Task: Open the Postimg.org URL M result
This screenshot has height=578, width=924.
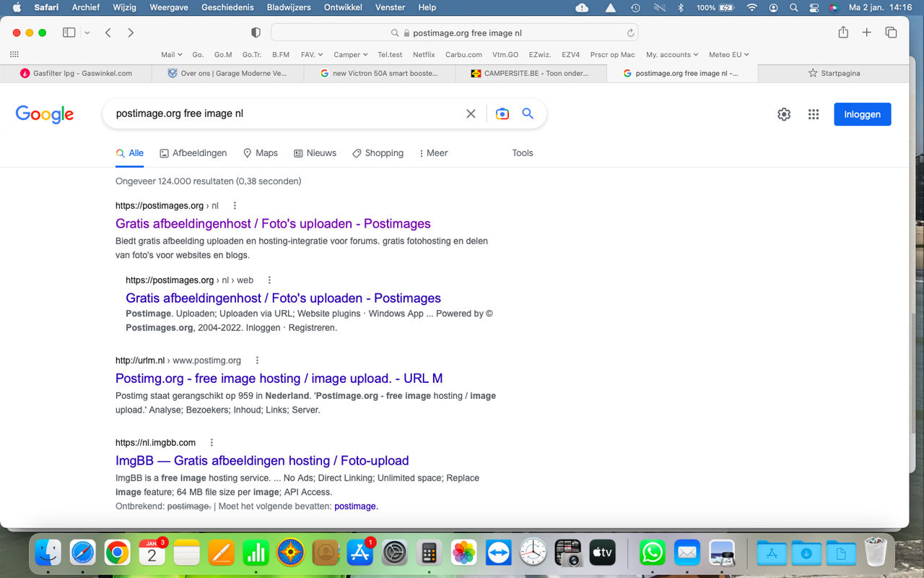Action: coord(279,379)
